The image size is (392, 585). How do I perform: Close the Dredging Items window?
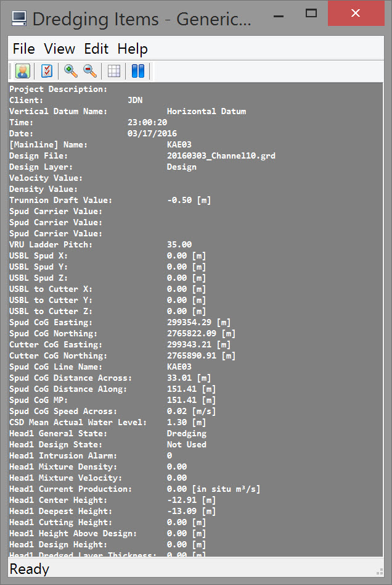tap(356, 13)
